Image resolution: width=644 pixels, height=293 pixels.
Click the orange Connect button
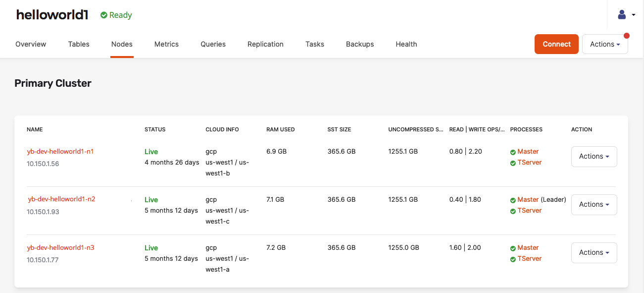[556, 44]
